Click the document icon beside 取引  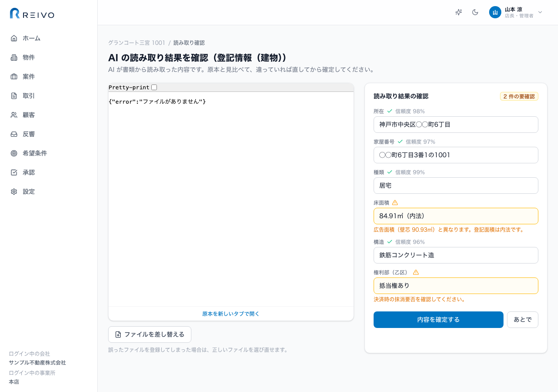14,96
